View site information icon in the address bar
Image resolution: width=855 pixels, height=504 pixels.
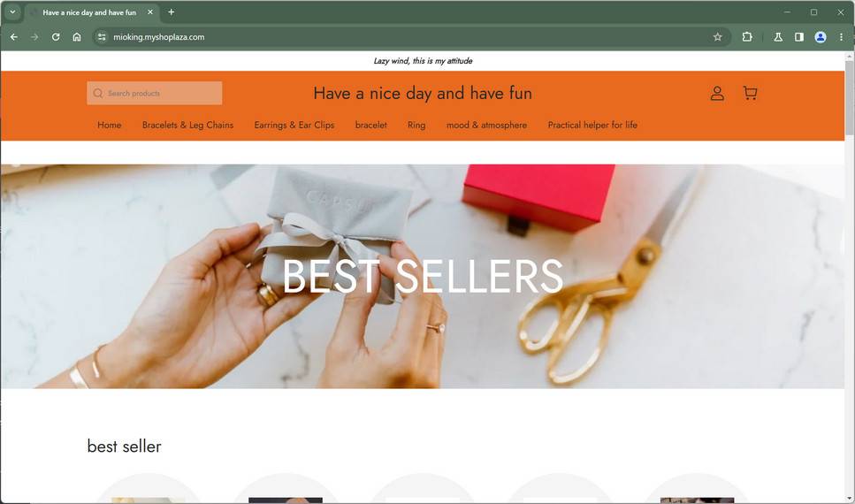pos(102,37)
